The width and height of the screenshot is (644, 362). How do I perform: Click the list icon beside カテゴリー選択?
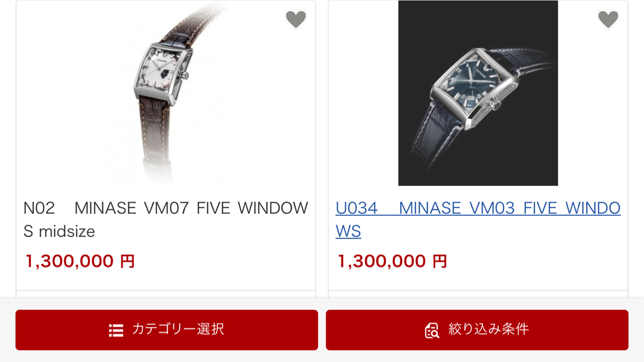116,330
